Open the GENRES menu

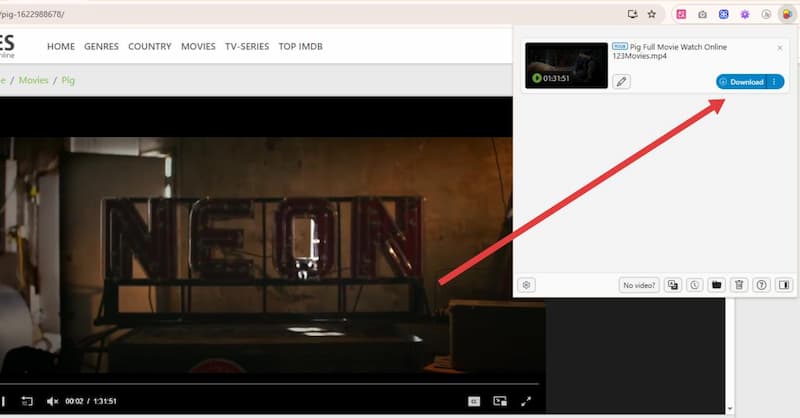[101, 46]
